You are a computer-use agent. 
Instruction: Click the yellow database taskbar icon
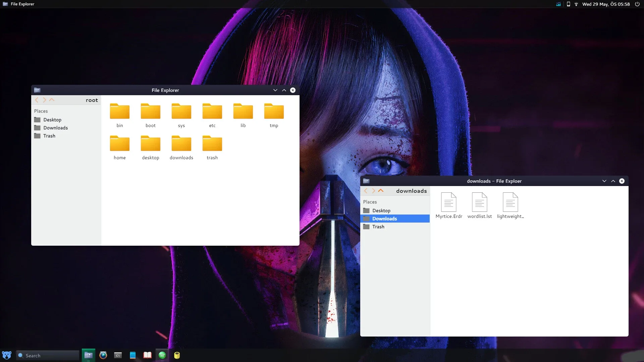point(177,355)
